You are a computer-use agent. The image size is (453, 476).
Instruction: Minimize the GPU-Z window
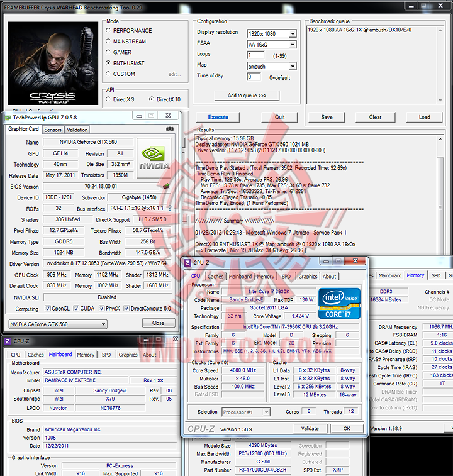click(139, 116)
